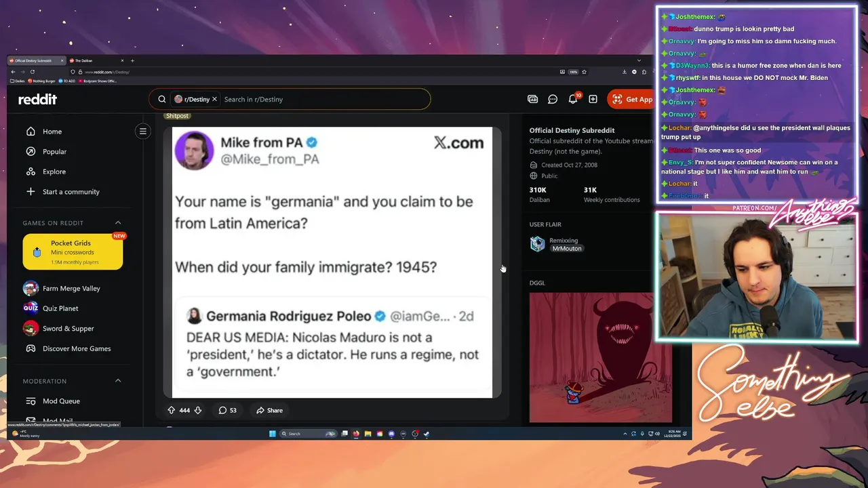Viewport: 868px width, 488px height.
Task: Open the Nothing Burger bookmark
Action: [42, 81]
